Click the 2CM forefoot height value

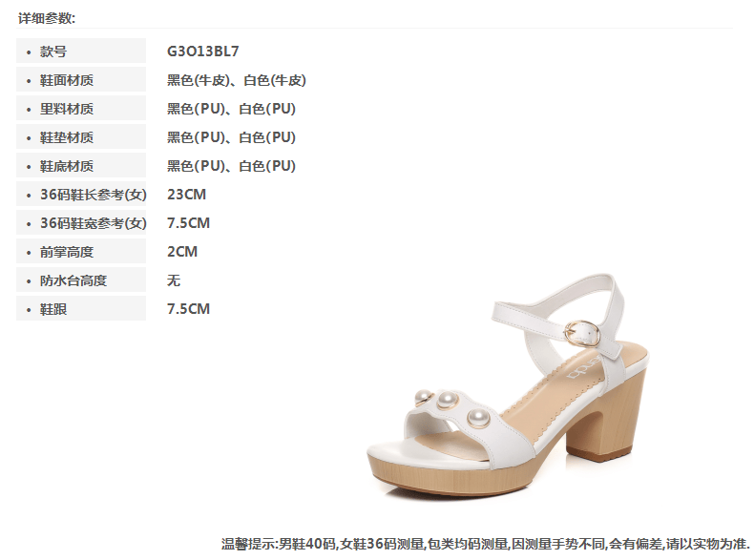pos(182,252)
